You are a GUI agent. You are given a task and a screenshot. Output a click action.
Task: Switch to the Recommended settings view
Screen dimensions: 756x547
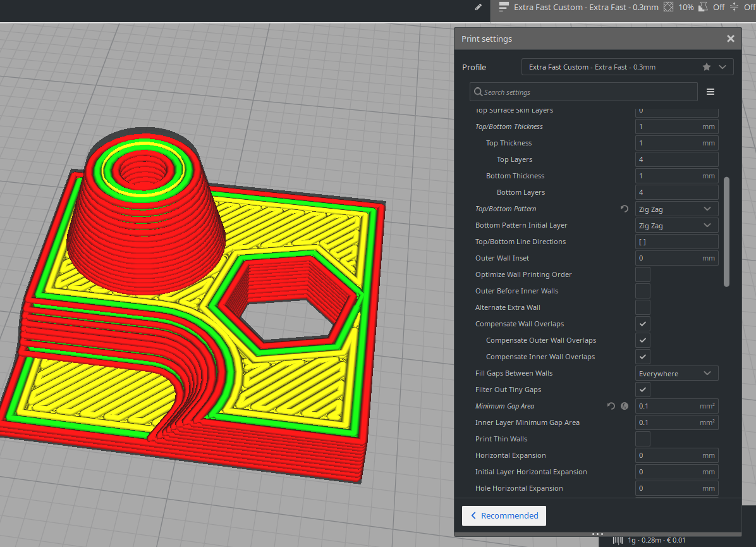coord(504,515)
